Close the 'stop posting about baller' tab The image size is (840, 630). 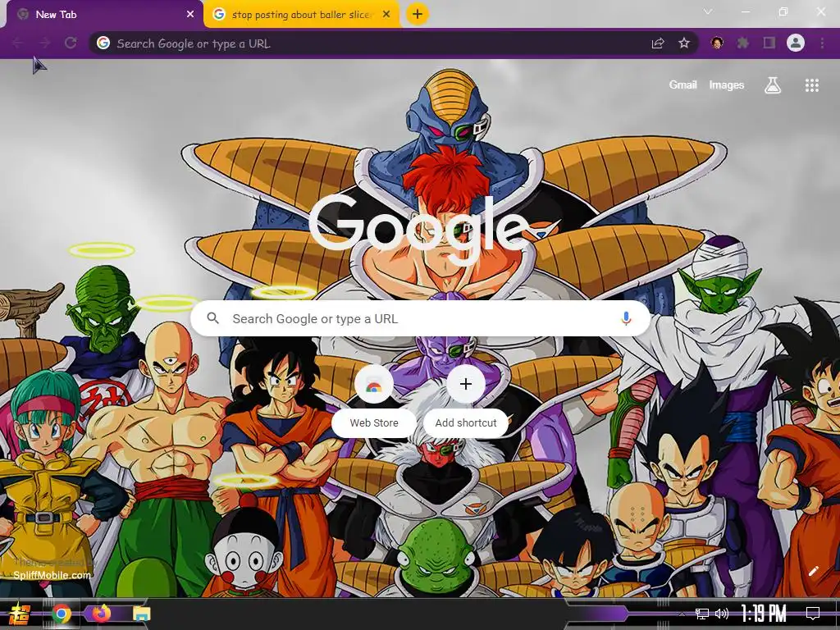[386, 15]
